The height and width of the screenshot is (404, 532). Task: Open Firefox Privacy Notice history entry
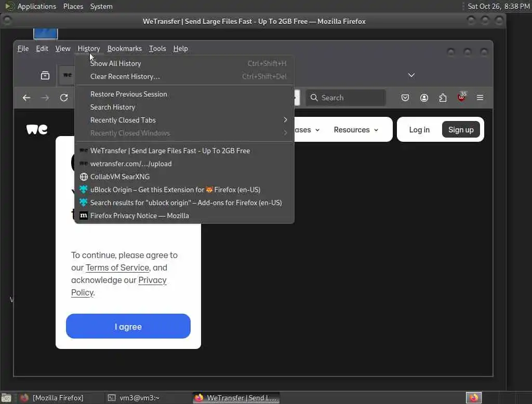pyautogui.click(x=184, y=216)
